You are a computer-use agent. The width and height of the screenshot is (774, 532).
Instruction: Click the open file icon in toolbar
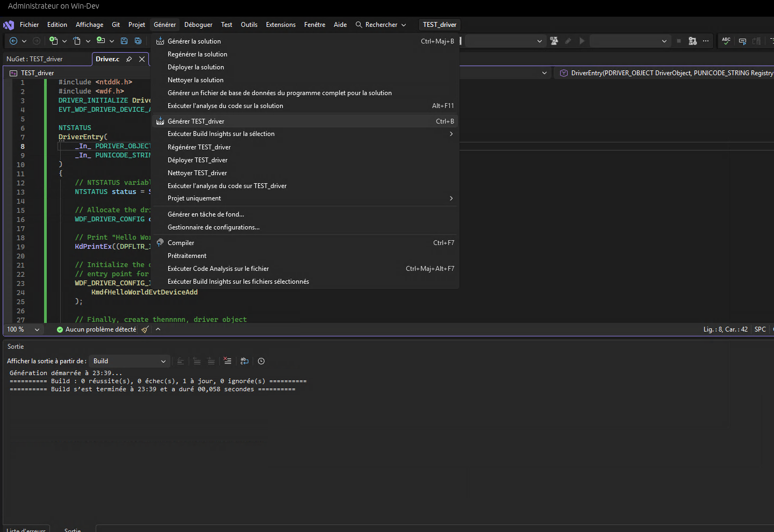coord(77,41)
